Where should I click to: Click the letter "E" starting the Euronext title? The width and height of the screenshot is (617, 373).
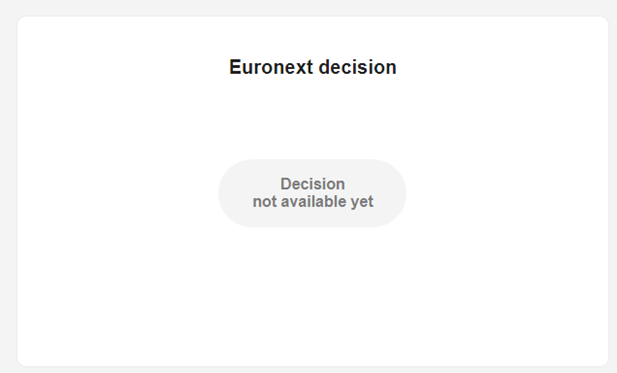(x=235, y=67)
